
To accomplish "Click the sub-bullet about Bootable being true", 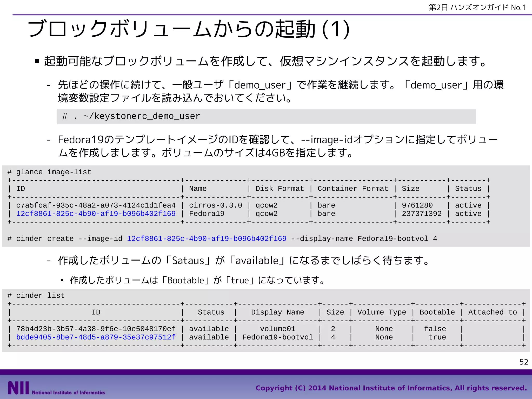I will 197,280.
